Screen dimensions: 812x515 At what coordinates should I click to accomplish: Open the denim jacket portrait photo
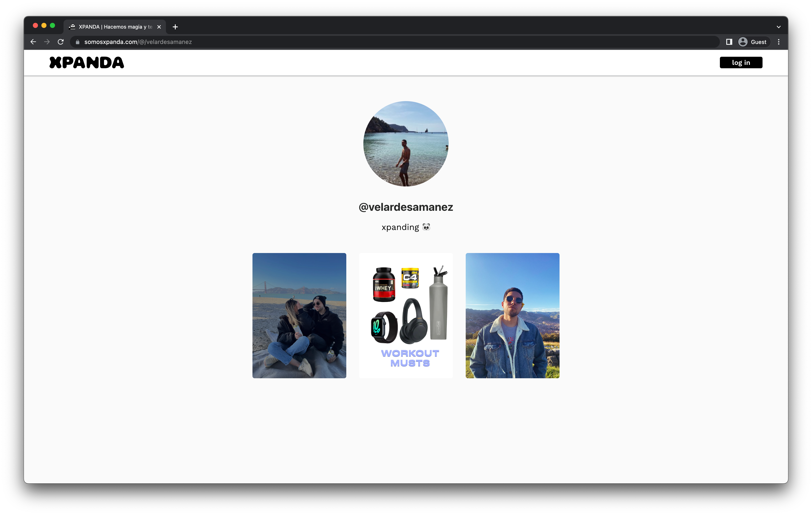[512, 316]
